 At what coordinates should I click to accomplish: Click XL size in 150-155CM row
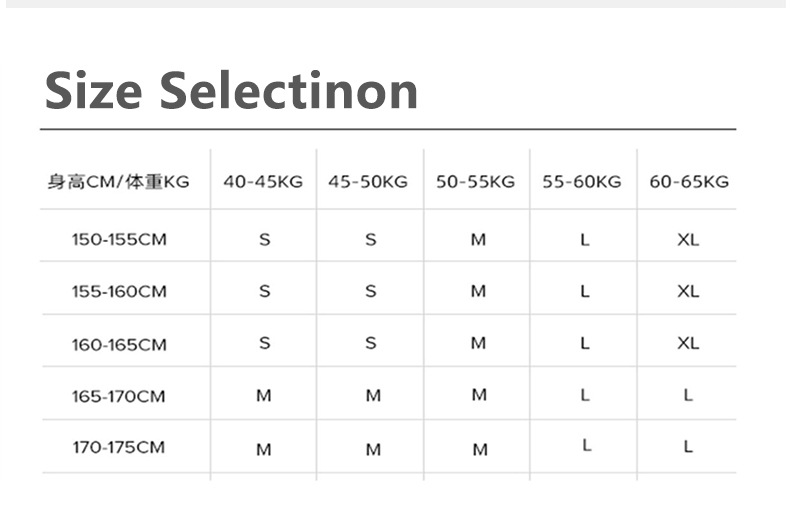[688, 240]
